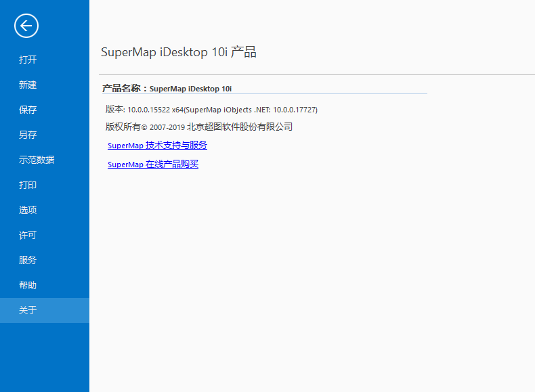Click 产品名称 SuperMap iDesktop 10i heading
This screenshot has height=392, width=535.
tap(167, 89)
